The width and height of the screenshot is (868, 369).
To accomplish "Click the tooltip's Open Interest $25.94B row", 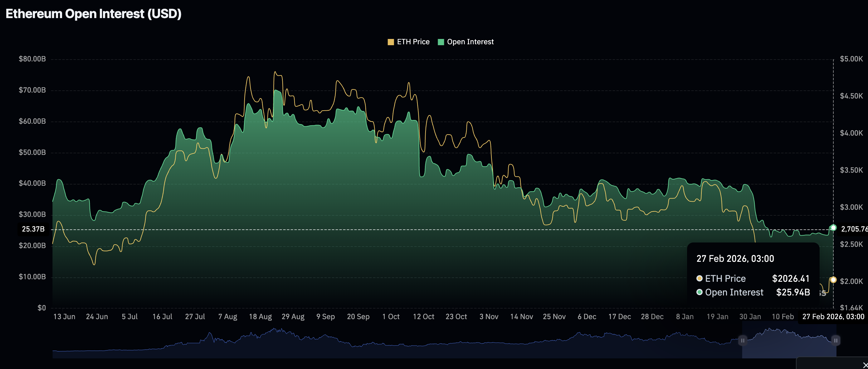I will pyautogui.click(x=753, y=292).
